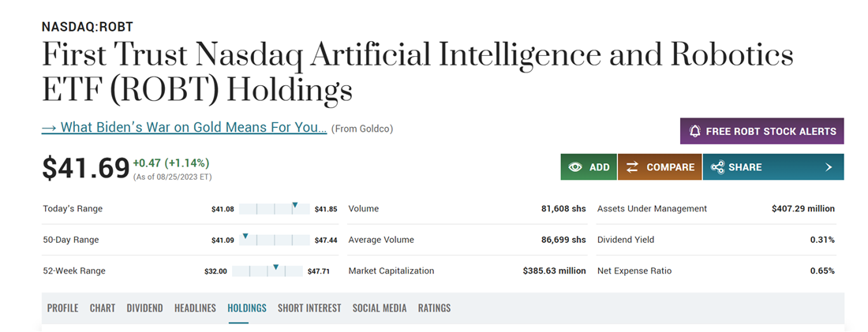View the Headlines tab
Image resolution: width=868 pixels, height=332 pixels.
click(x=195, y=308)
